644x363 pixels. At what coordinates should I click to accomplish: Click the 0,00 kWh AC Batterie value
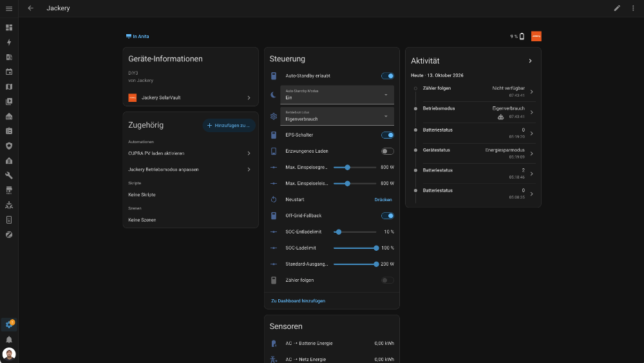pos(384,343)
